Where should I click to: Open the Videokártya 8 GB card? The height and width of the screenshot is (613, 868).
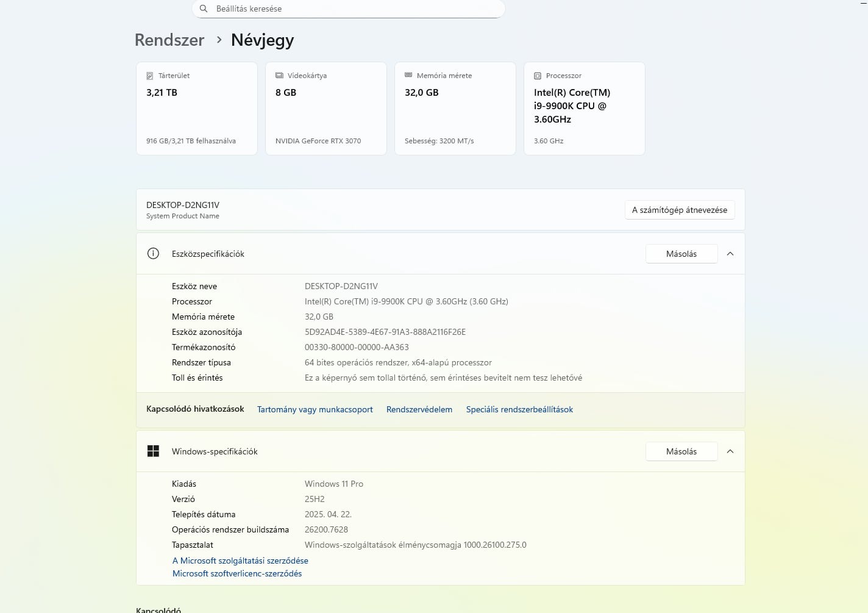326,109
